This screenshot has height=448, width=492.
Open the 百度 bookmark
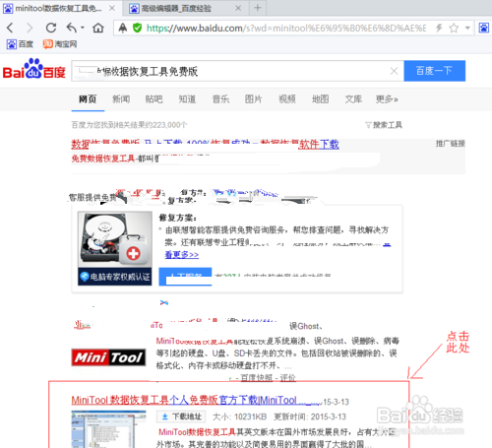click(x=20, y=44)
